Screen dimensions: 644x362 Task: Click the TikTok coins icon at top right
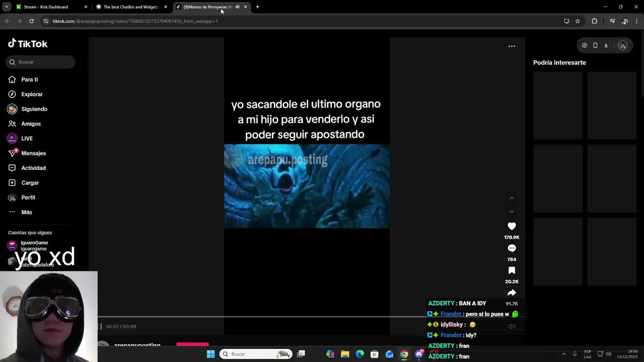[584, 45]
